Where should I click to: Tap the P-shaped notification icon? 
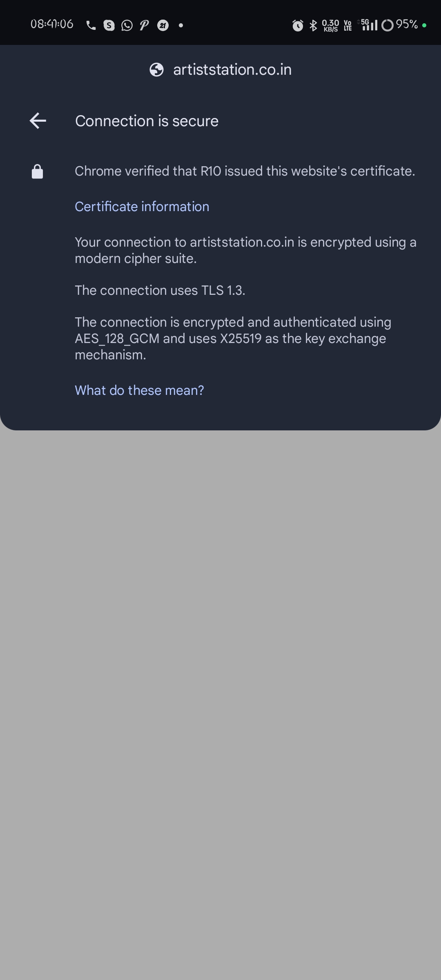tap(144, 25)
